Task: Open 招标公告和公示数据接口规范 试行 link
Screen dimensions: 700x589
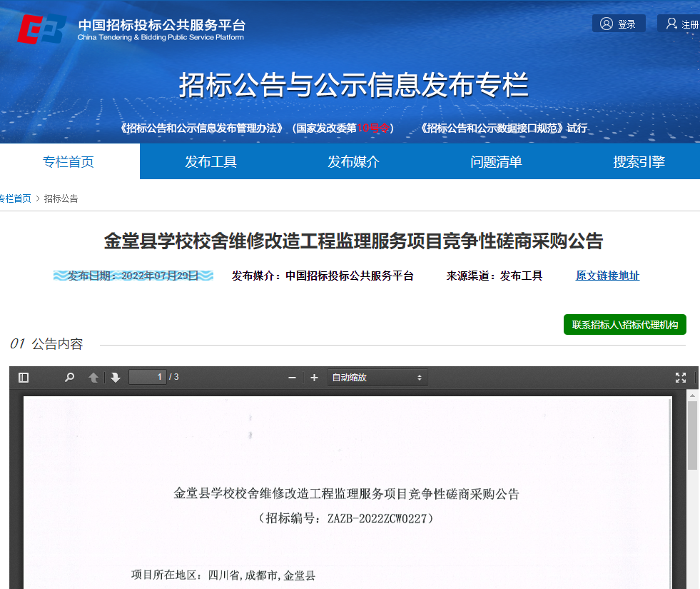Action: 504,129
